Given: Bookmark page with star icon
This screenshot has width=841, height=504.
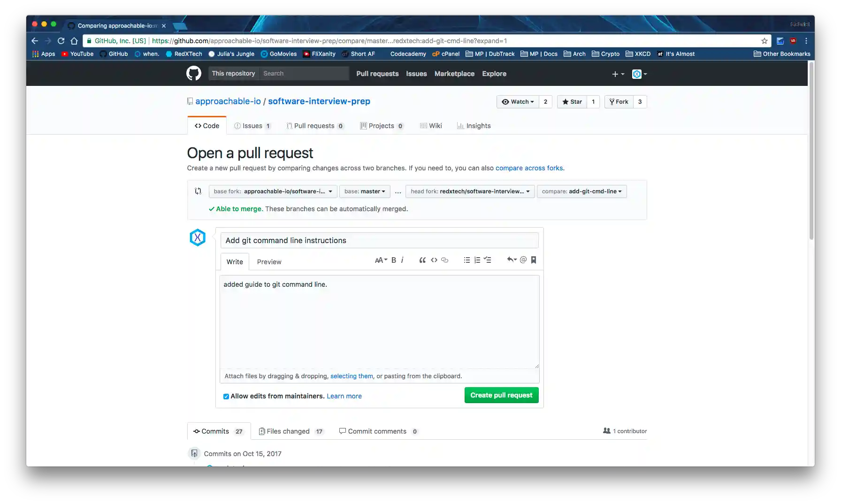Looking at the screenshot, I should [x=765, y=41].
